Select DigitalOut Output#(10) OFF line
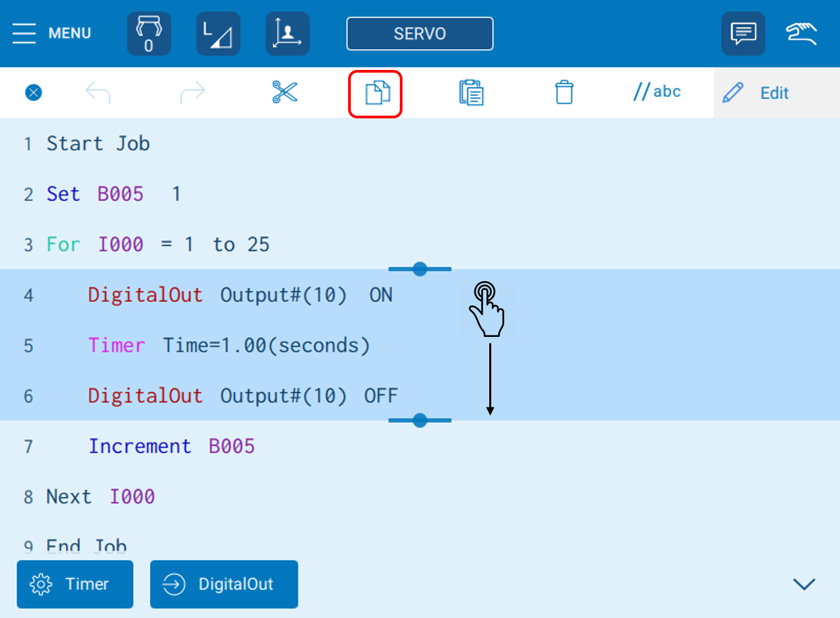 (420, 395)
